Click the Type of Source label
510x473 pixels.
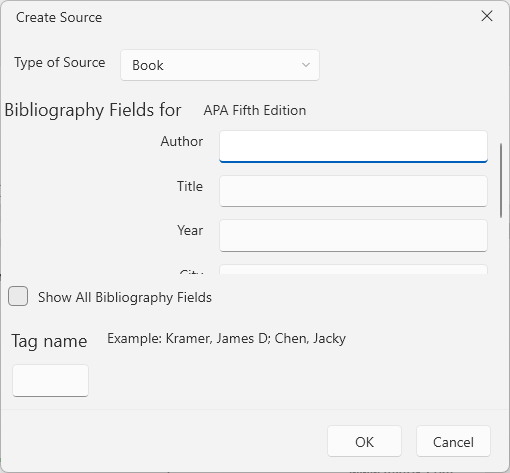60,63
